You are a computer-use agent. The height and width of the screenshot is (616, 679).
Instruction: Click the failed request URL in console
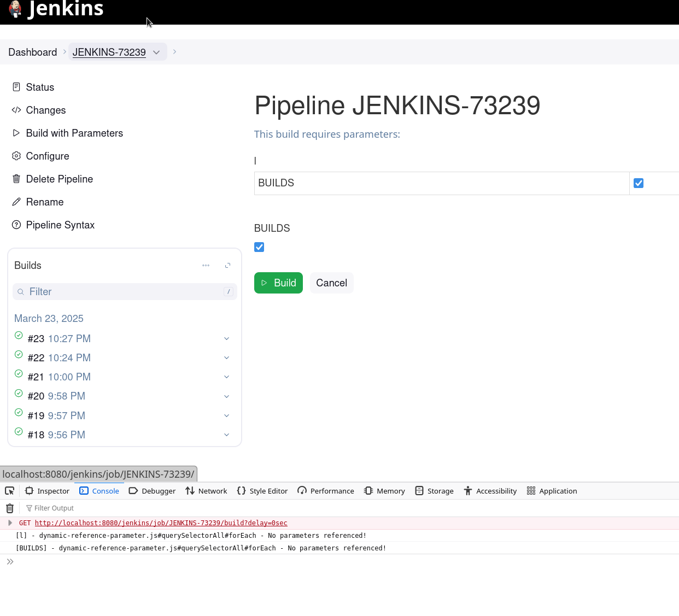[161, 523]
